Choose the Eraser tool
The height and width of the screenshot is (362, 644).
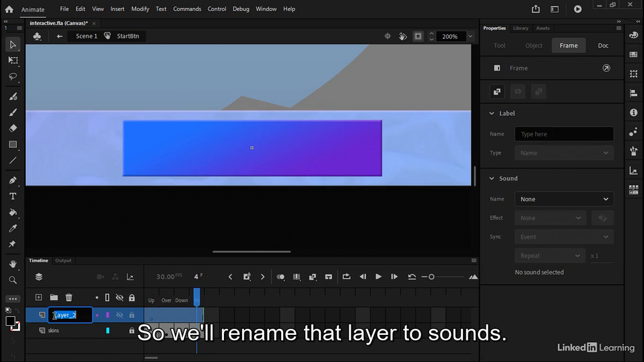[x=13, y=129]
